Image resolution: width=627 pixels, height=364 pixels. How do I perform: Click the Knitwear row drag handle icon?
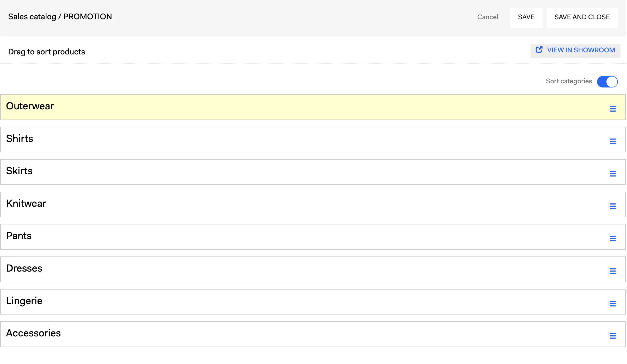pos(613,206)
